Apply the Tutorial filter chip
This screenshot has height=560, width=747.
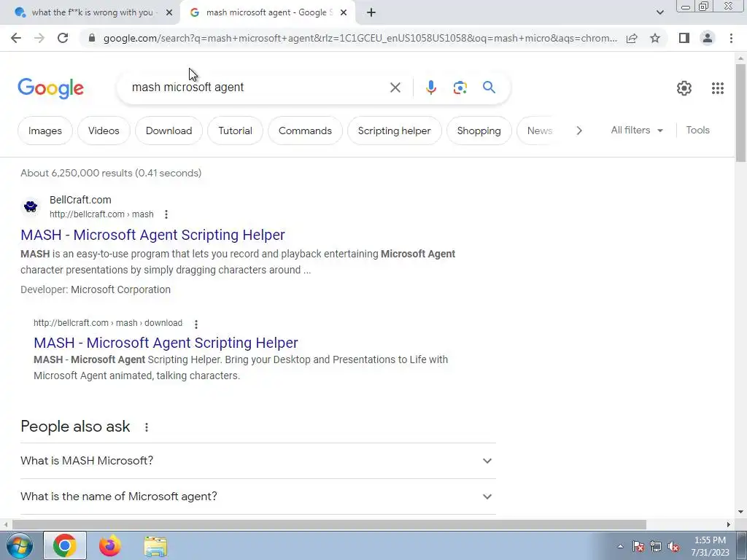tap(235, 131)
